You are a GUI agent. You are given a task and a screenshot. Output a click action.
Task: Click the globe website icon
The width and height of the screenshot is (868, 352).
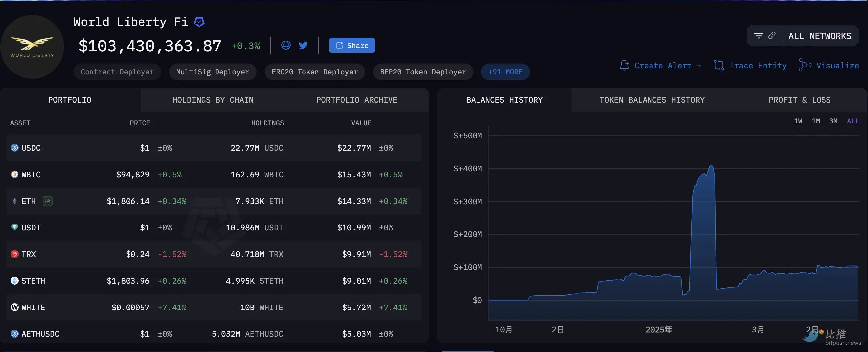point(286,45)
